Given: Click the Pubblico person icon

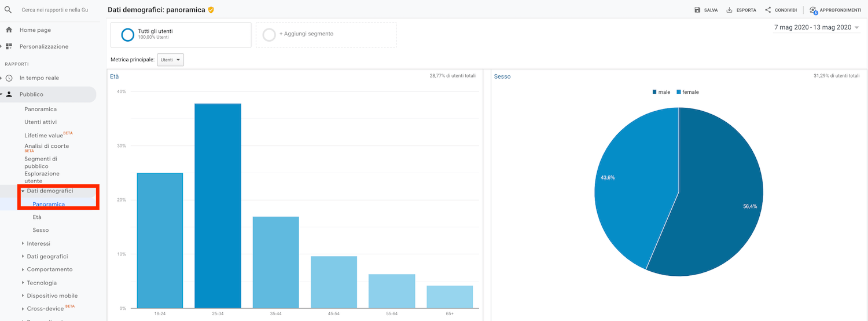Looking at the screenshot, I should 9,94.
